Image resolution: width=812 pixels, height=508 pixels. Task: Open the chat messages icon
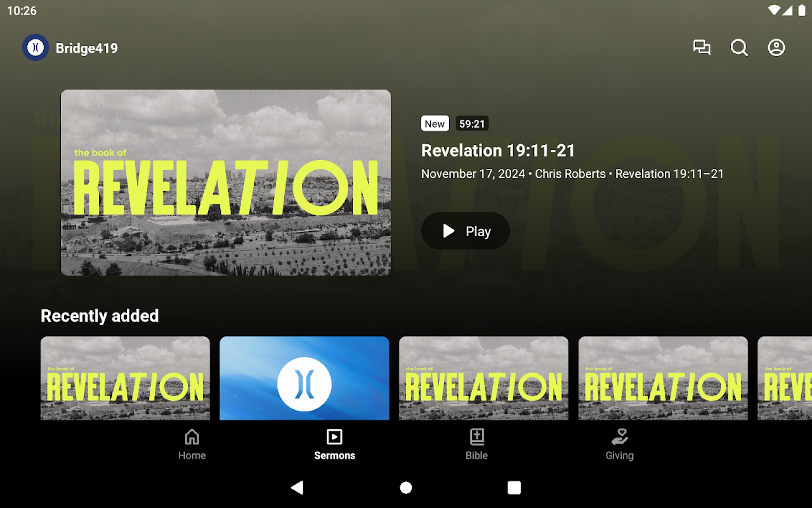[x=702, y=48]
